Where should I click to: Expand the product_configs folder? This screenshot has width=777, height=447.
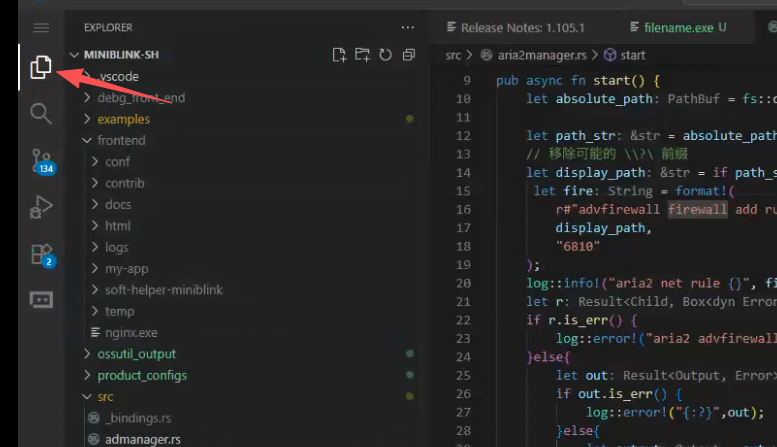pyautogui.click(x=141, y=375)
